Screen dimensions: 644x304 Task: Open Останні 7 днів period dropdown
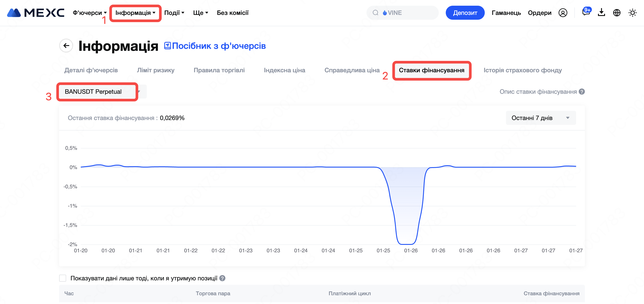pyautogui.click(x=541, y=118)
